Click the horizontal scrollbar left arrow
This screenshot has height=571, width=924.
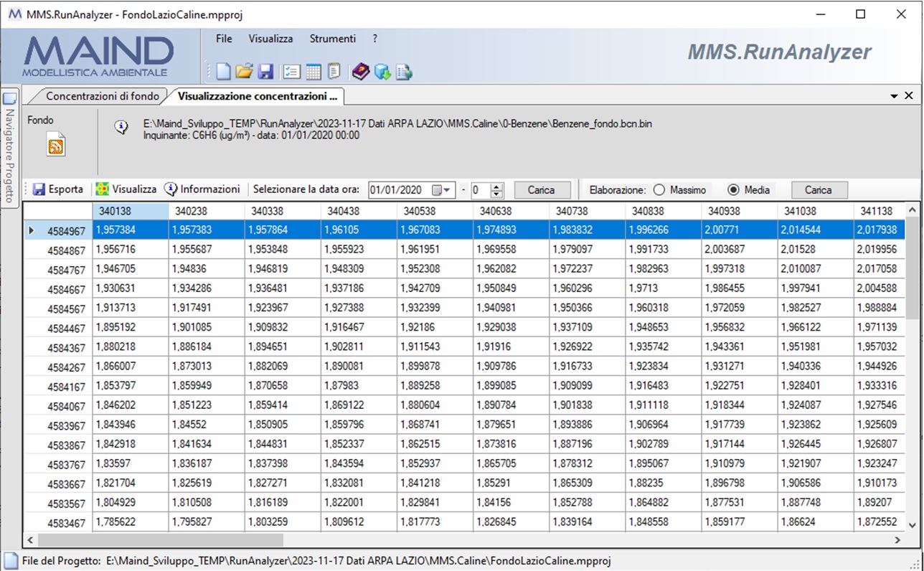[x=30, y=540]
